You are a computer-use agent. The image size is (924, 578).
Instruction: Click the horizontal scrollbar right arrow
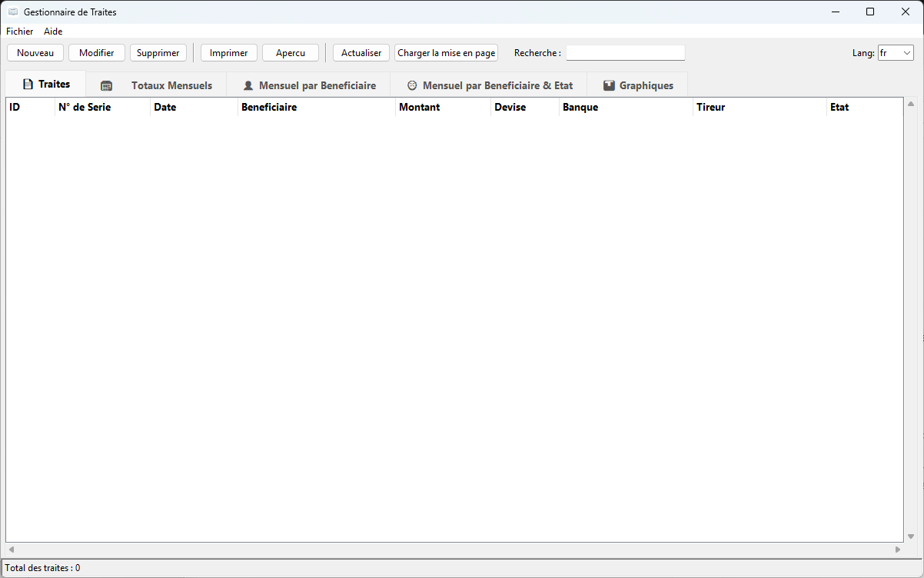click(897, 550)
